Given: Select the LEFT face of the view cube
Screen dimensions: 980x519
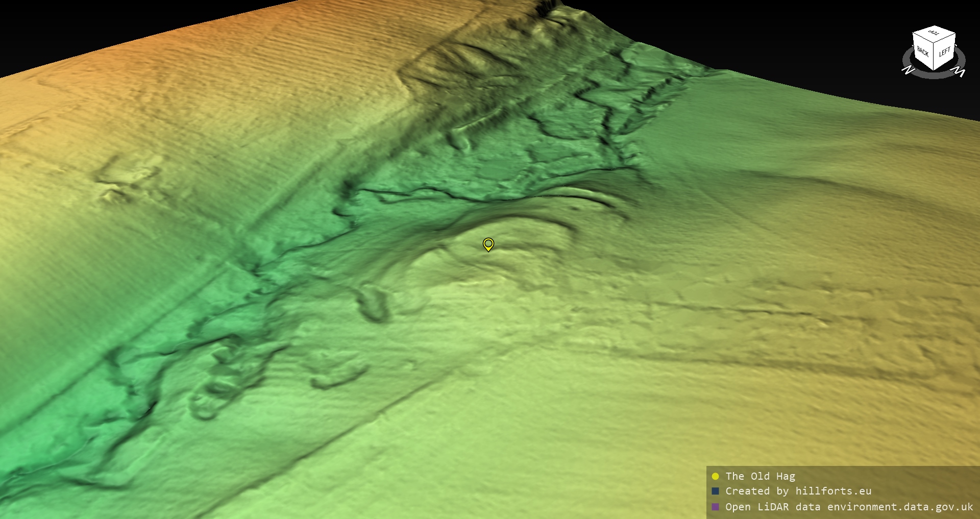Looking at the screenshot, I should click(x=944, y=52).
